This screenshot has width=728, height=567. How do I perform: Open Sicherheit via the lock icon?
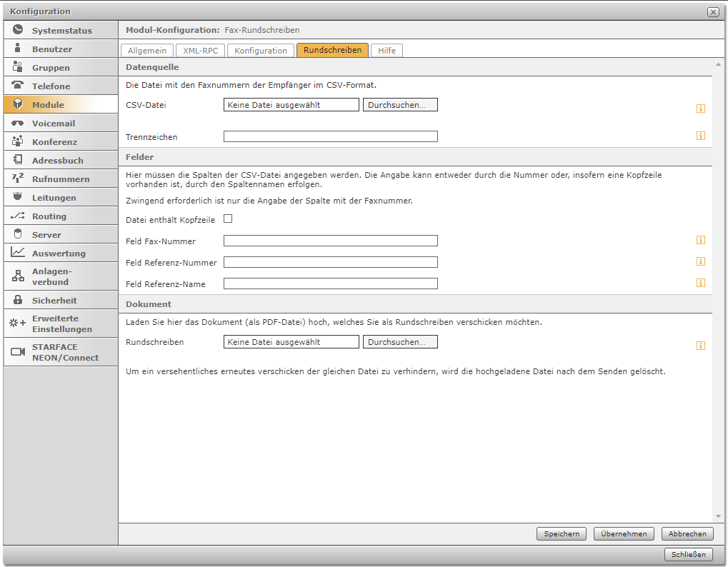click(x=18, y=301)
